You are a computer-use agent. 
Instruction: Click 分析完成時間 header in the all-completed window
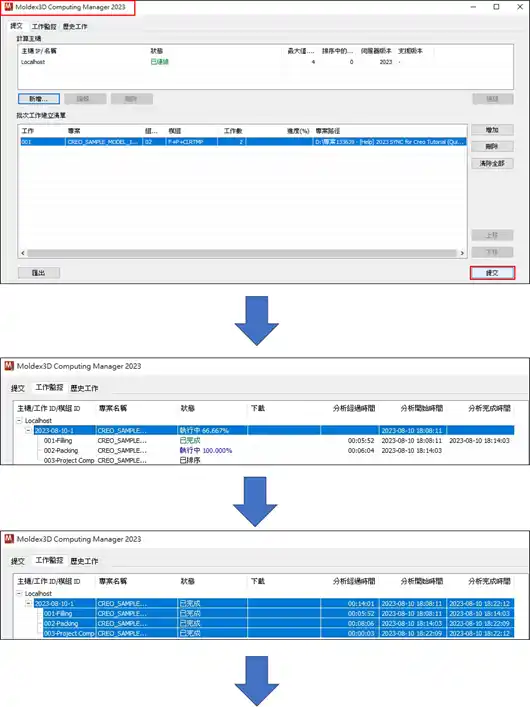pos(489,581)
